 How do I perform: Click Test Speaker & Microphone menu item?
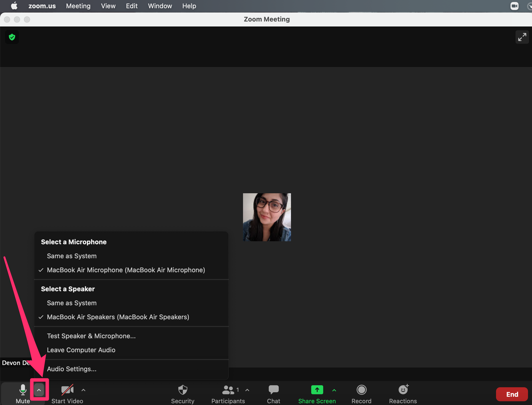pos(91,336)
